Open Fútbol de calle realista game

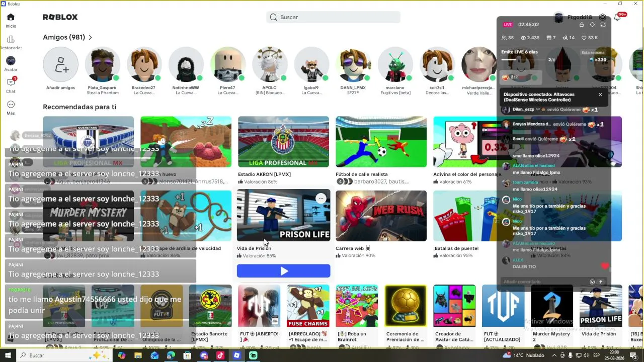tap(381, 142)
